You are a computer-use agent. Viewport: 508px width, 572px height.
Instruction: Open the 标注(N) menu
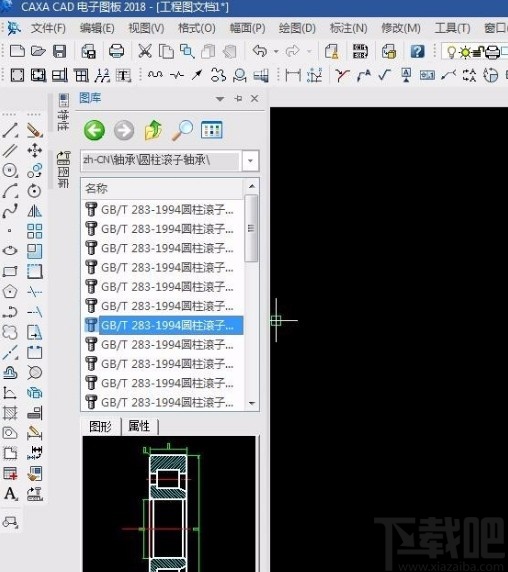[348, 28]
